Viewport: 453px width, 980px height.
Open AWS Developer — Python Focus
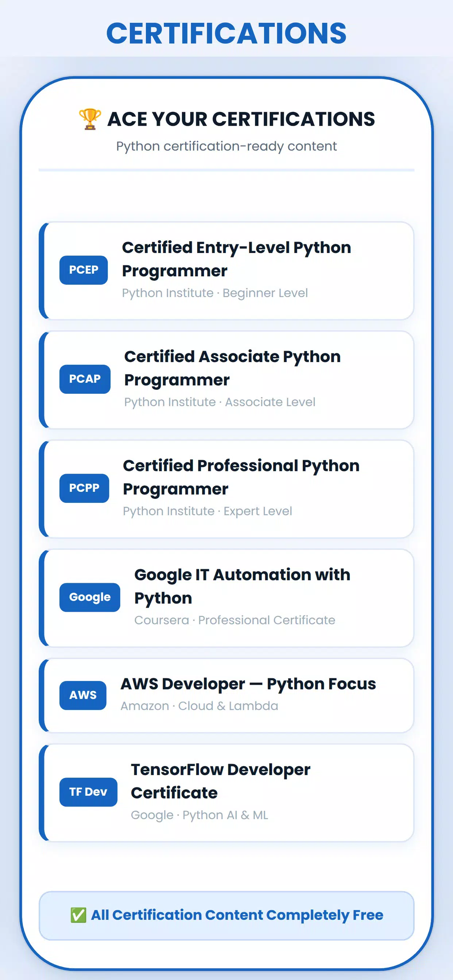(226, 695)
